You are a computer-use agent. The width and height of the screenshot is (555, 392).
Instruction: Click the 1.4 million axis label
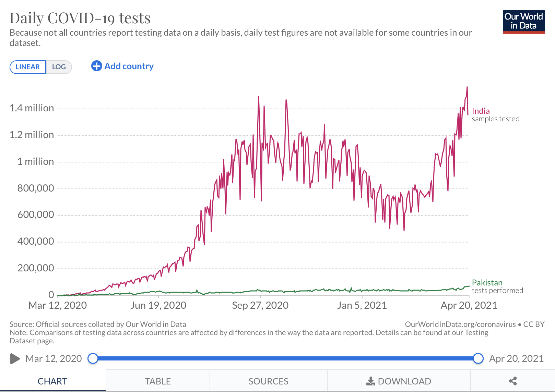32,108
